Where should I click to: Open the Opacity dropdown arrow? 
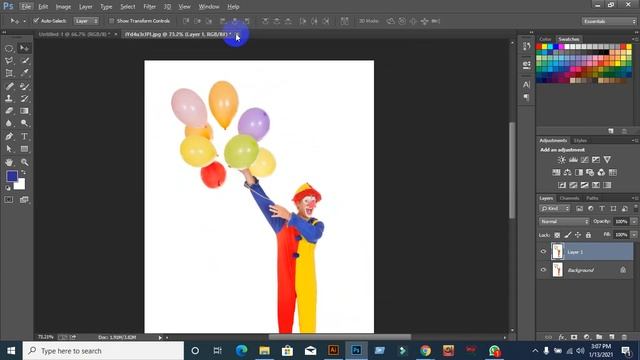(634, 221)
